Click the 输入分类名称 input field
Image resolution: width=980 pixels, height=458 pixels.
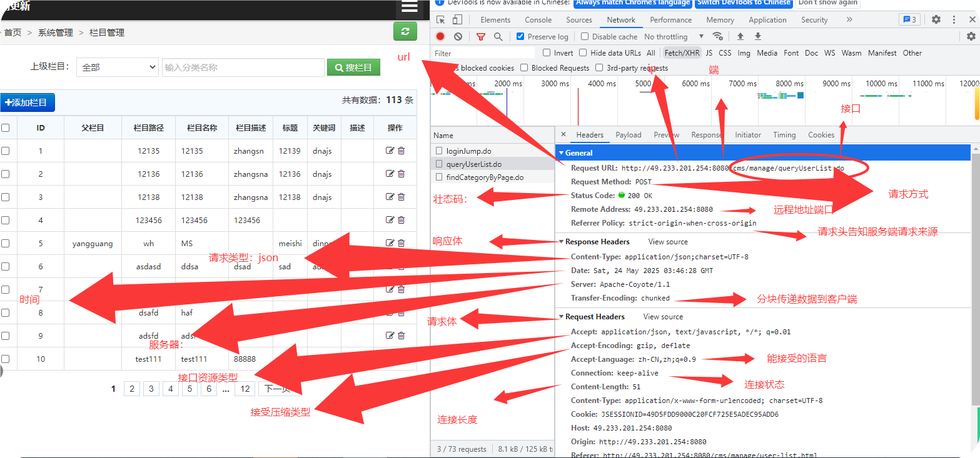(243, 67)
